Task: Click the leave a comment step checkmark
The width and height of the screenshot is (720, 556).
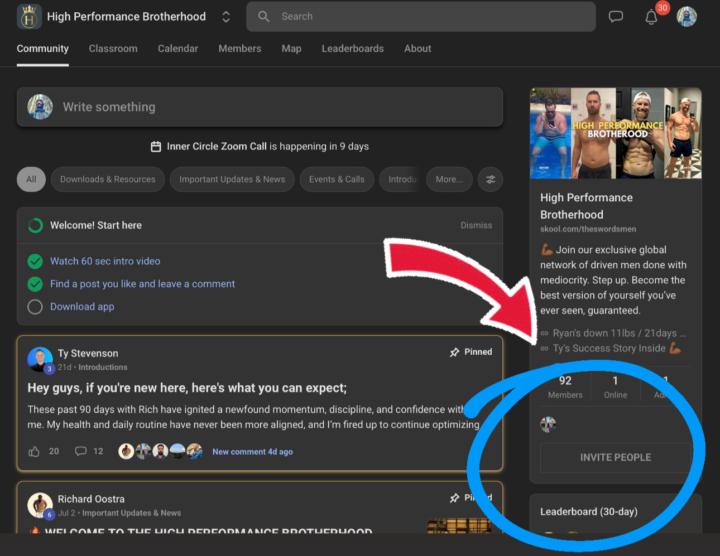Action: click(x=35, y=284)
